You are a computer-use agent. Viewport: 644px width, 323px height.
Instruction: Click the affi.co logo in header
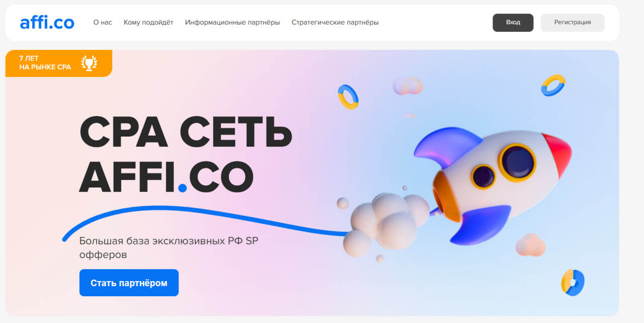pyautogui.click(x=47, y=22)
